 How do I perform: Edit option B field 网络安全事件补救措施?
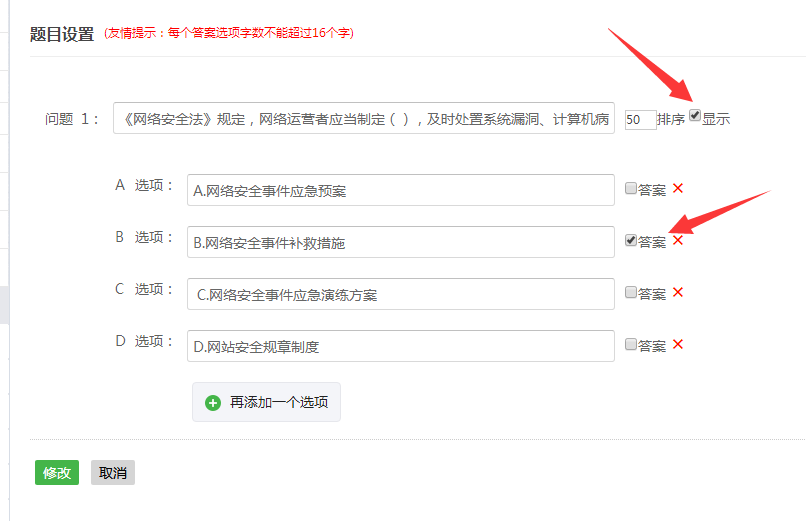tap(401, 242)
